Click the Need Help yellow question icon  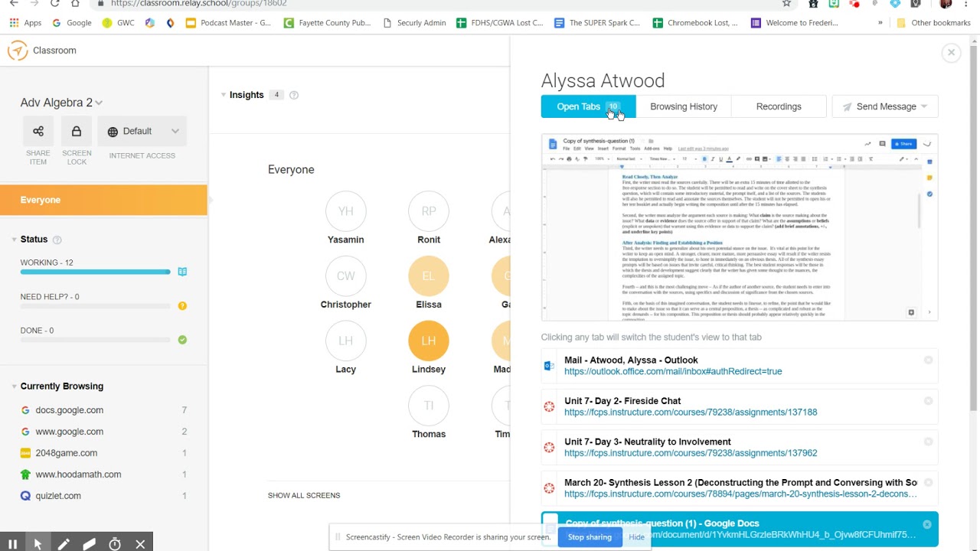(x=182, y=305)
